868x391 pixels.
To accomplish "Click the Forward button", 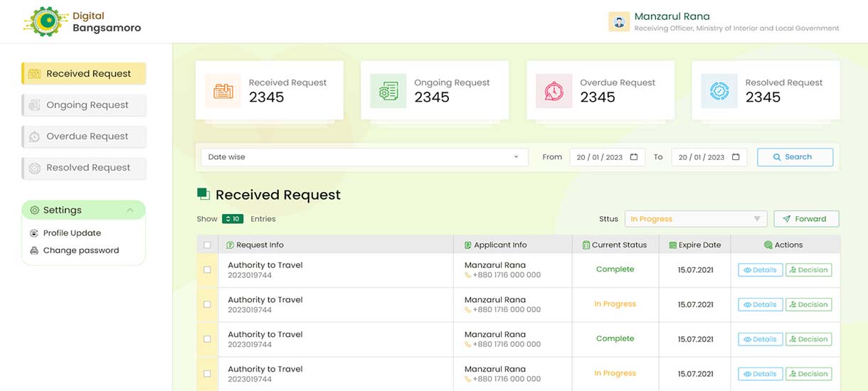I will pyautogui.click(x=806, y=219).
